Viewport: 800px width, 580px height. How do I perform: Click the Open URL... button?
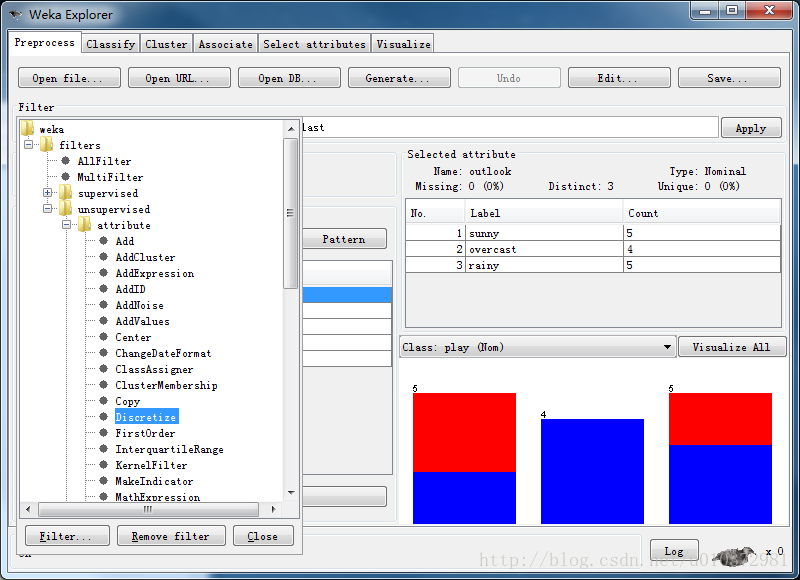point(179,78)
